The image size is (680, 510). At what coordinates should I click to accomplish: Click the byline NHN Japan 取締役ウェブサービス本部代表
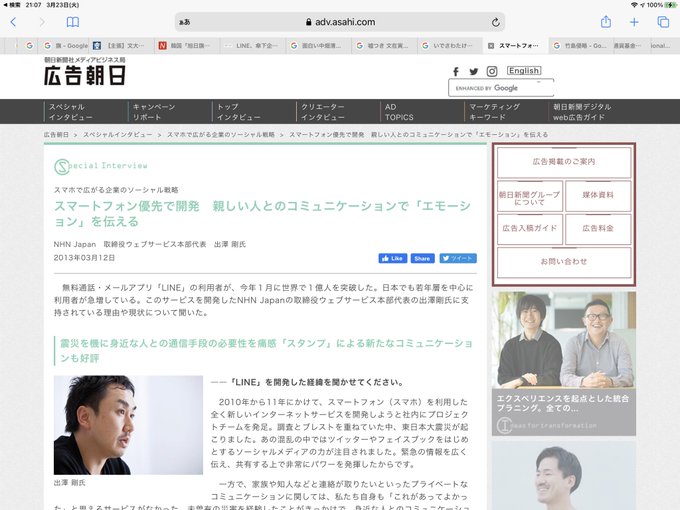(130, 245)
